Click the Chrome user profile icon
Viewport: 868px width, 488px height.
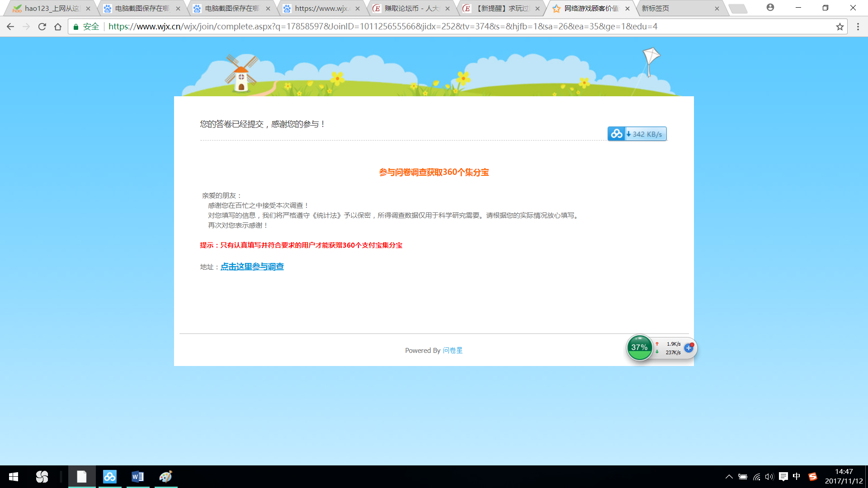pos(770,8)
